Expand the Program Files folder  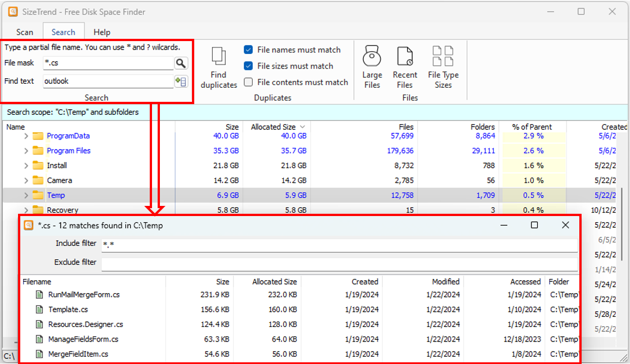pos(26,151)
